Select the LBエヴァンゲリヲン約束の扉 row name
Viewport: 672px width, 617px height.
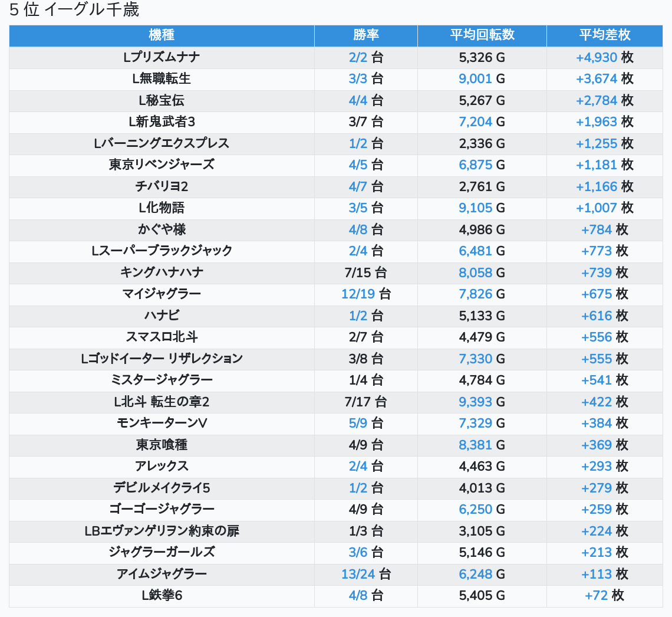[x=162, y=531]
